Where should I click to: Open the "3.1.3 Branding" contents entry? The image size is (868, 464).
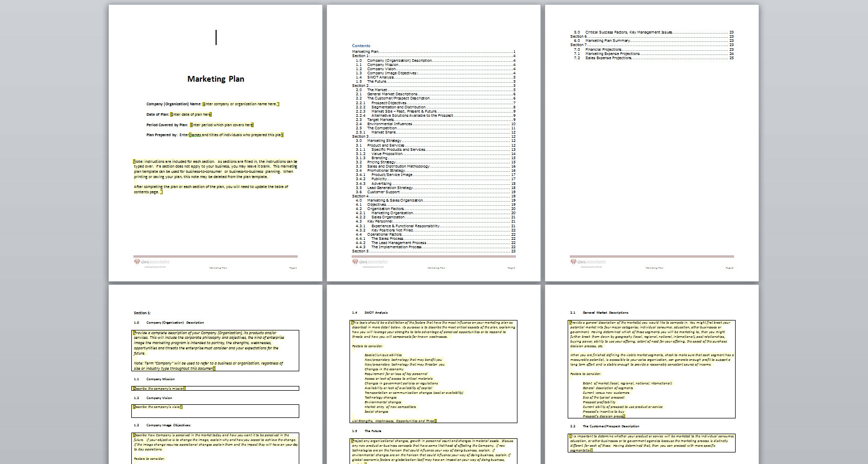(x=435, y=158)
